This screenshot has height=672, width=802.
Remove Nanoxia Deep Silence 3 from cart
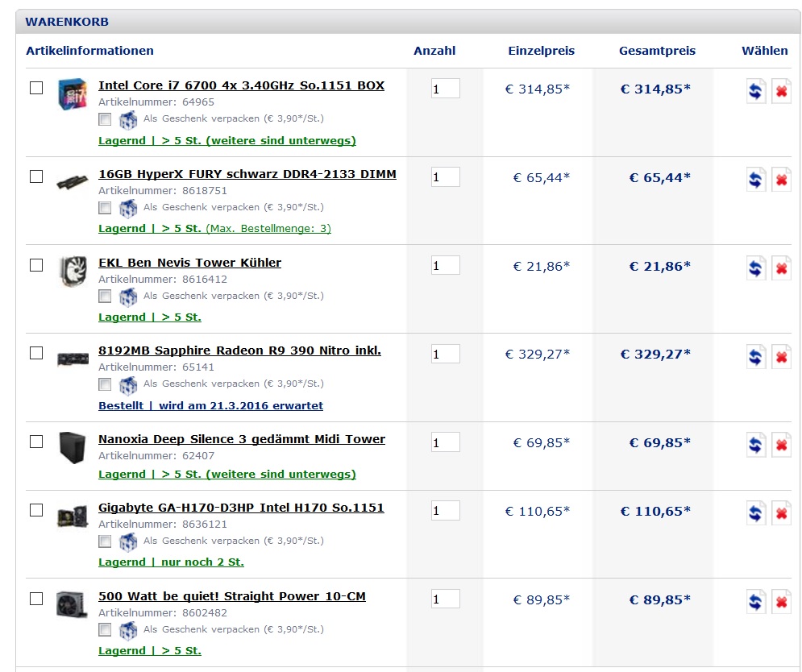point(782,445)
